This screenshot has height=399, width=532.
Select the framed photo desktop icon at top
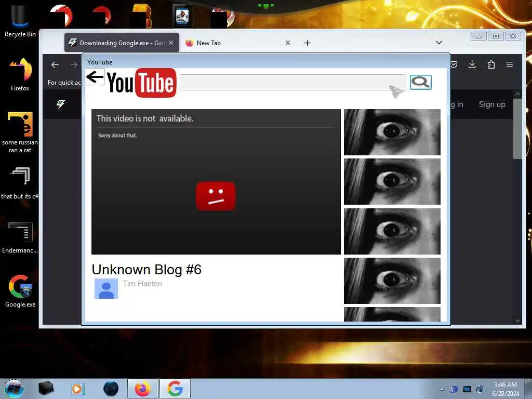(182, 16)
